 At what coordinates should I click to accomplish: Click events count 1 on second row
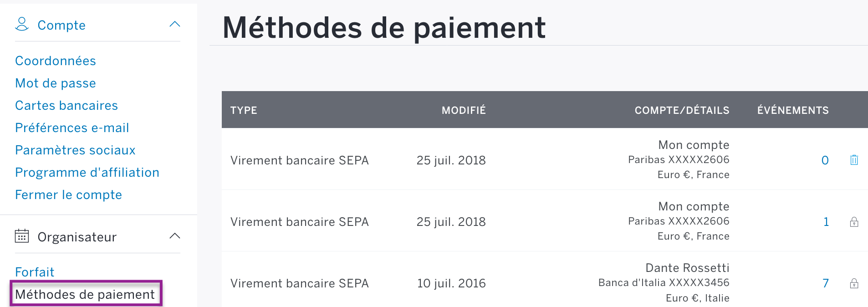826,222
